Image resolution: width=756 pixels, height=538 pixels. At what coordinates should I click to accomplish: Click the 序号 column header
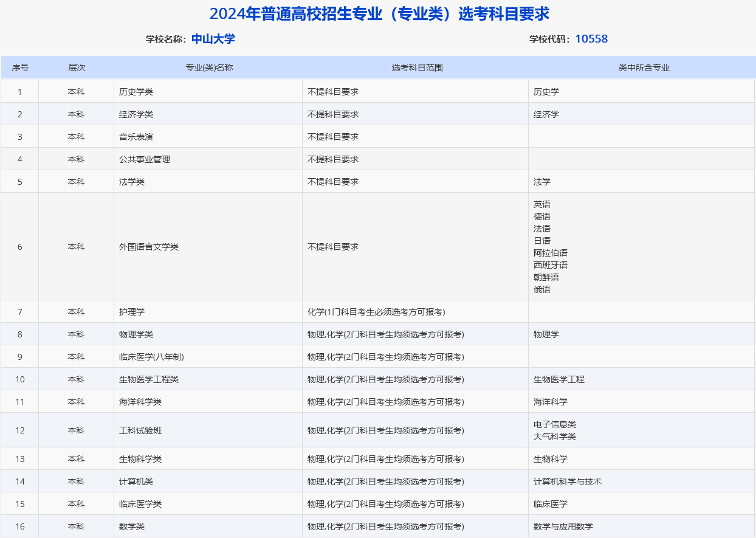(20, 67)
